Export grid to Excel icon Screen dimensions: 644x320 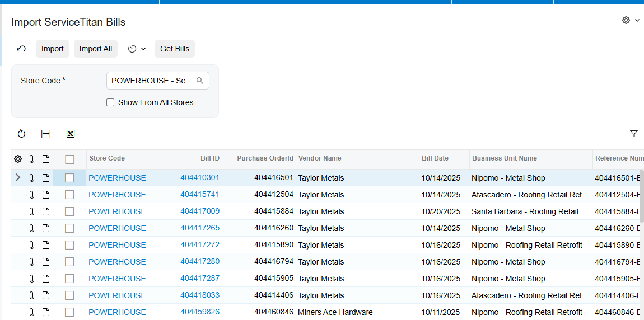click(70, 134)
